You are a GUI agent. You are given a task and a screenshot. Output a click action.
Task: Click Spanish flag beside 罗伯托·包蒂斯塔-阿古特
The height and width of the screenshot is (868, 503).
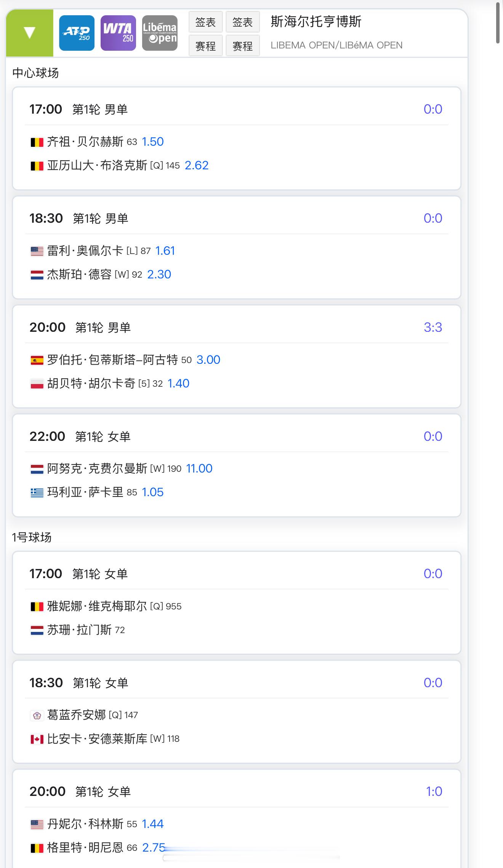[x=37, y=360]
